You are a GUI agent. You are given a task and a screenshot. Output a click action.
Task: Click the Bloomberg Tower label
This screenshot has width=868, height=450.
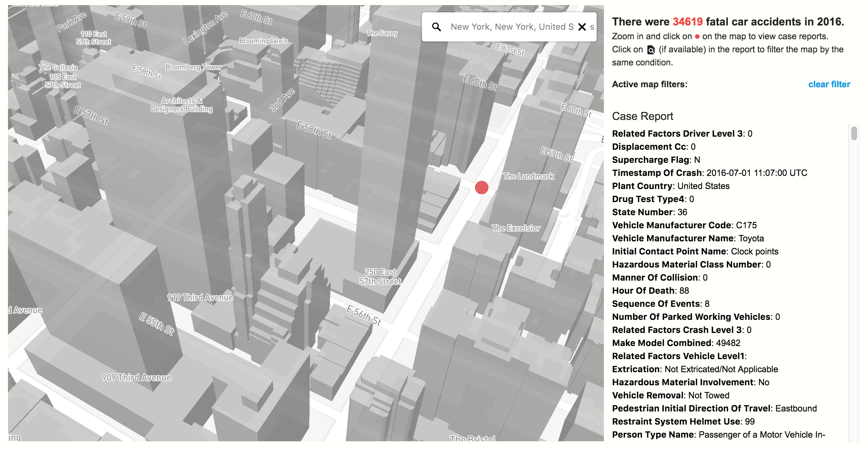[x=193, y=67]
